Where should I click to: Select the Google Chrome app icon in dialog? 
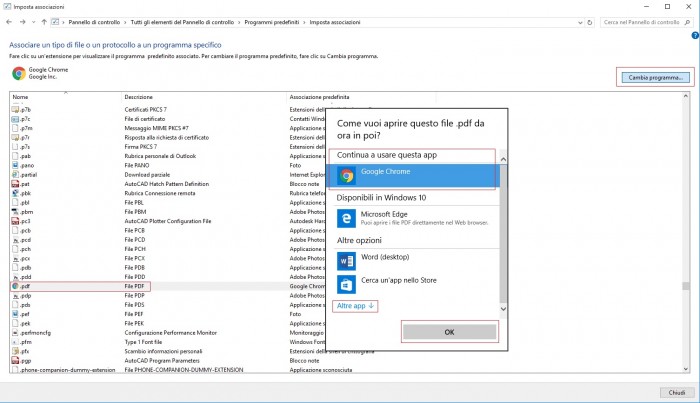click(347, 176)
